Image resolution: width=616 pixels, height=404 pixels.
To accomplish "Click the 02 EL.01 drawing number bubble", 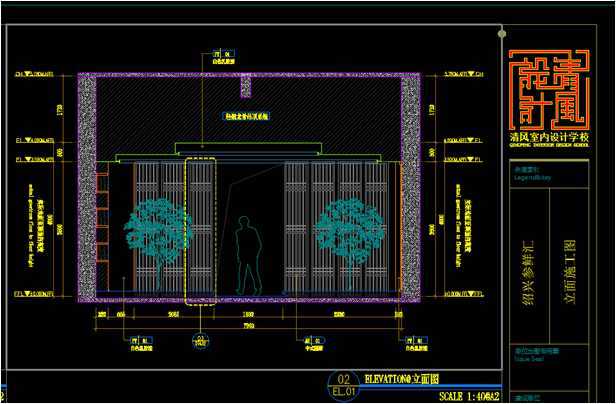I will (x=343, y=386).
